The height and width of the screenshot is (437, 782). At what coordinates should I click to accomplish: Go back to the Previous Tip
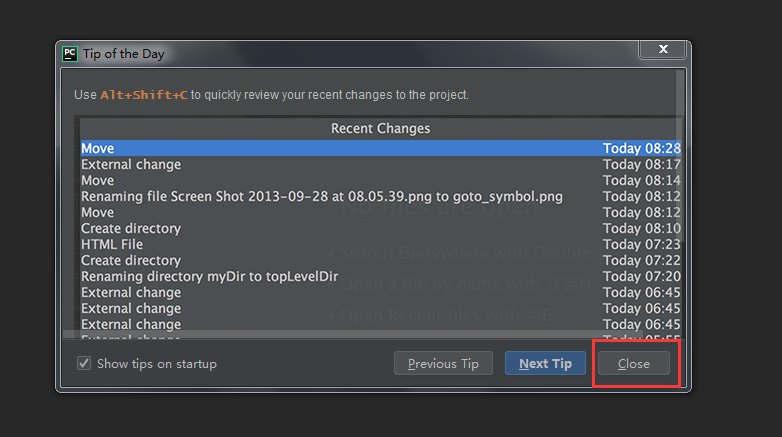click(443, 363)
